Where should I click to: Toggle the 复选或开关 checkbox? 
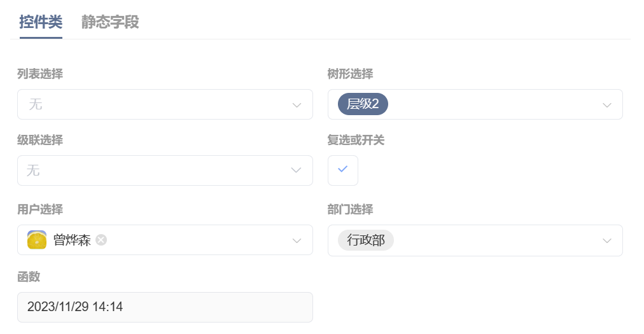coord(343,170)
